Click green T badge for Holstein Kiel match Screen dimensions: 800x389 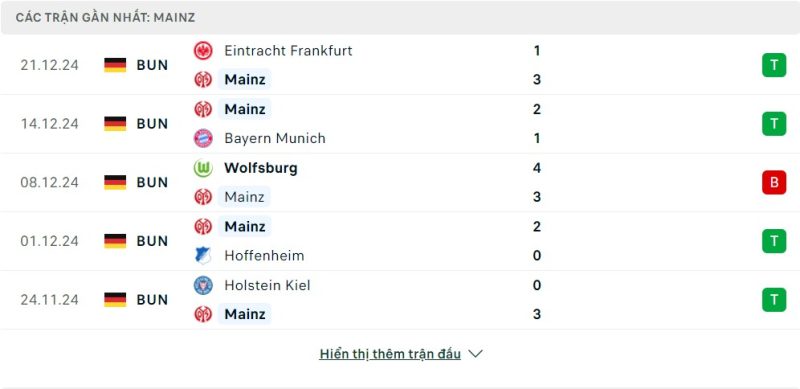tap(774, 300)
